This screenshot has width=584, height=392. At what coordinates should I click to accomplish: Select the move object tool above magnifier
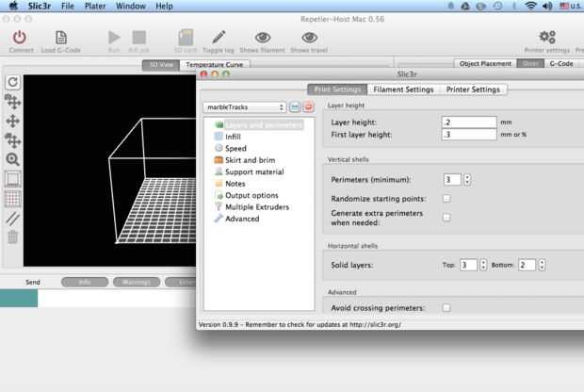(x=12, y=140)
